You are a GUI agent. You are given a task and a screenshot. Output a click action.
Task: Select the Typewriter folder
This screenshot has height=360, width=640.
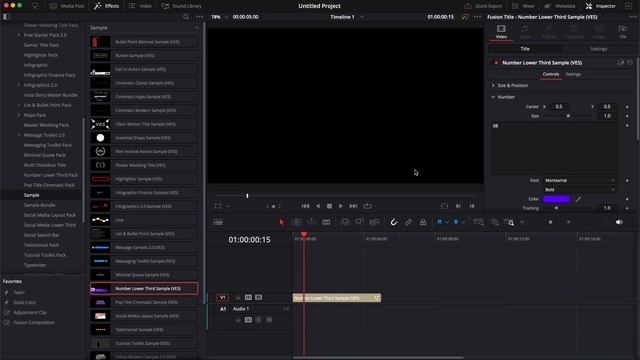click(35, 265)
